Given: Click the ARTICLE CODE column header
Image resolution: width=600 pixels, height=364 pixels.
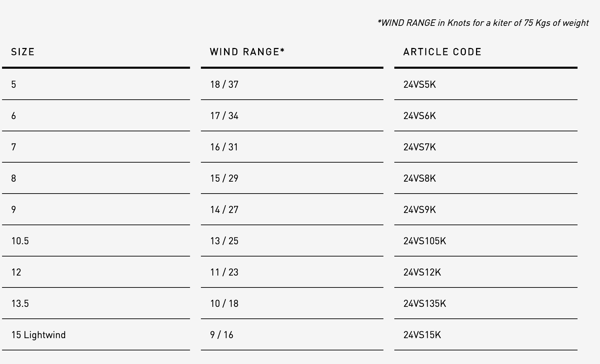Looking at the screenshot, I should [x=442, y=52].
